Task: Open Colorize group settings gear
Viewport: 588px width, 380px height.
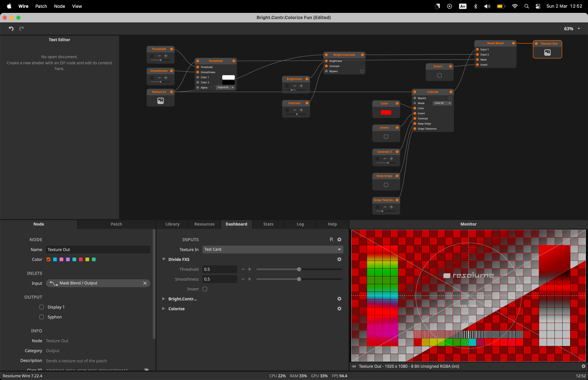Action: (339, 309)
